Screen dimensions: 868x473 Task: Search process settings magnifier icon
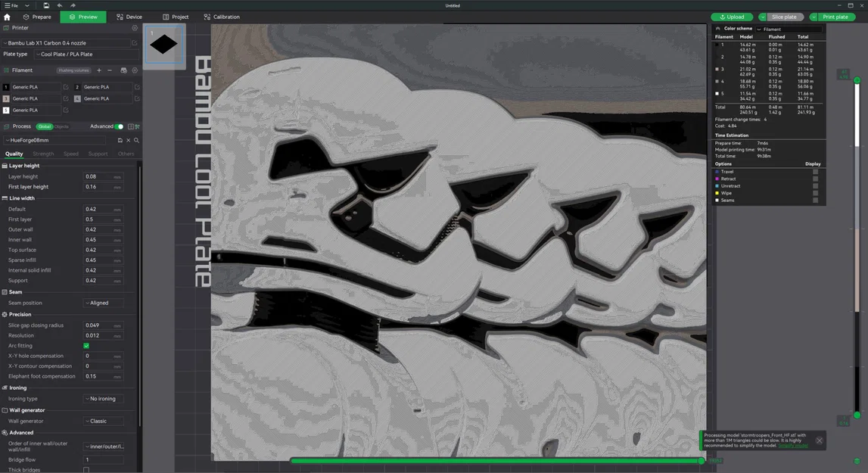(x=137, y=141)
